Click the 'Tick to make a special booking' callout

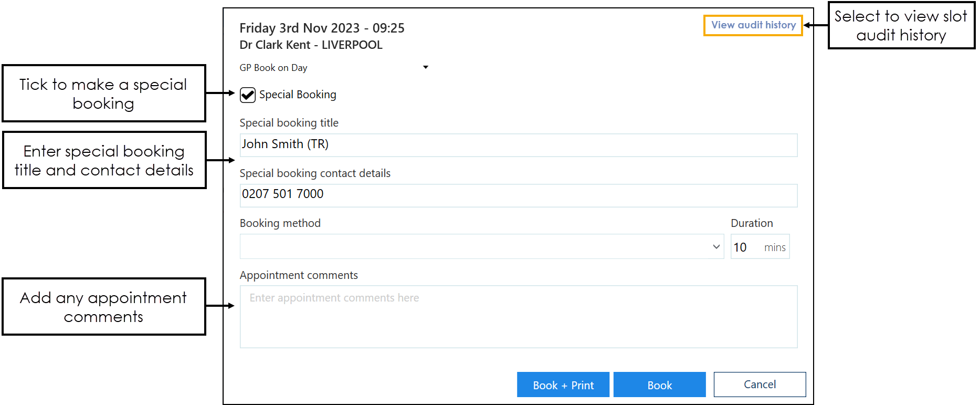[x=103, y=94]
